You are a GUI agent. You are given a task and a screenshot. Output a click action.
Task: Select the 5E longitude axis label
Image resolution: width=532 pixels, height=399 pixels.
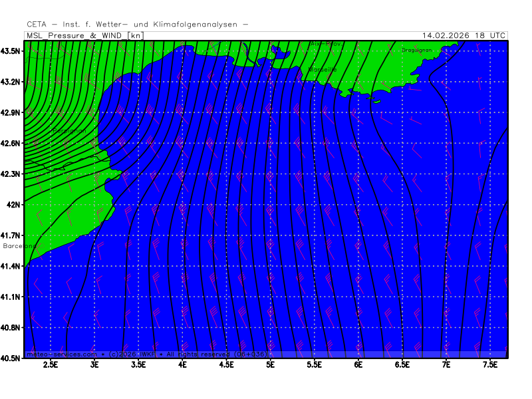270,364
